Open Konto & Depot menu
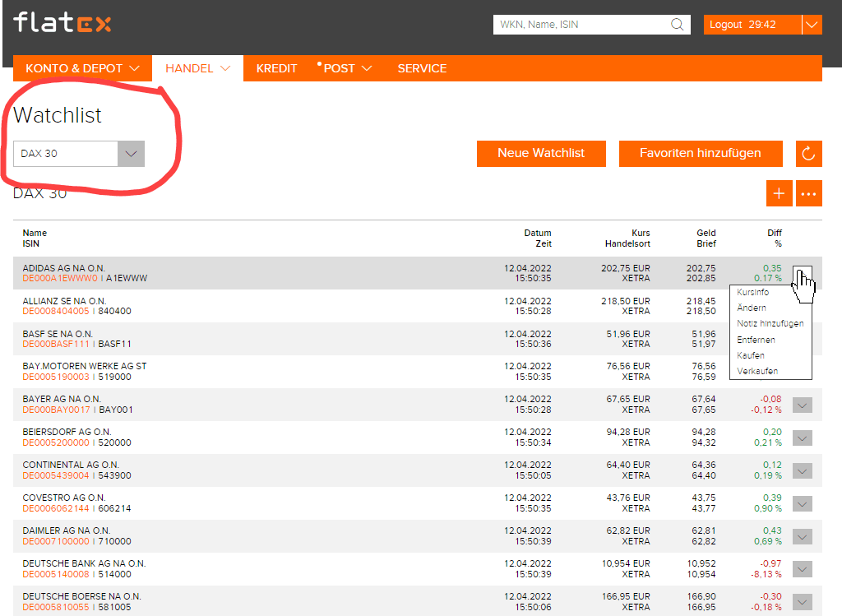 pyautogui.click(x=83, y=68)
